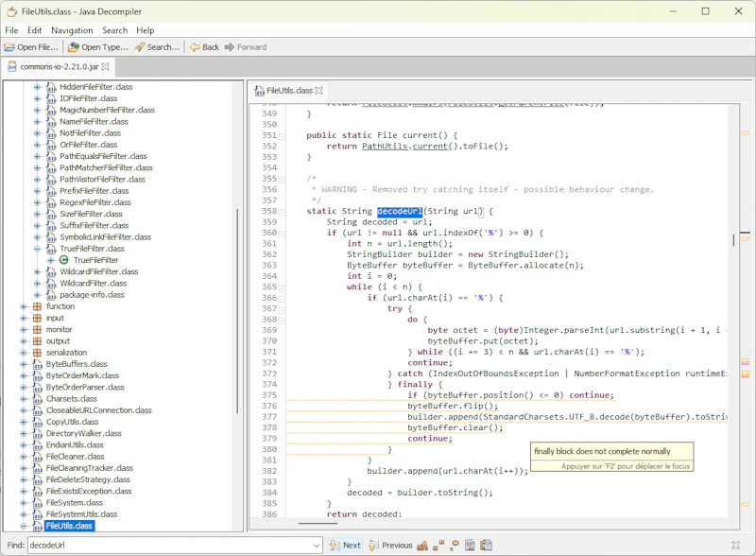Screen dimensions: 756x556
Task: Click into the Find text field
Action: tap(170, 546)
